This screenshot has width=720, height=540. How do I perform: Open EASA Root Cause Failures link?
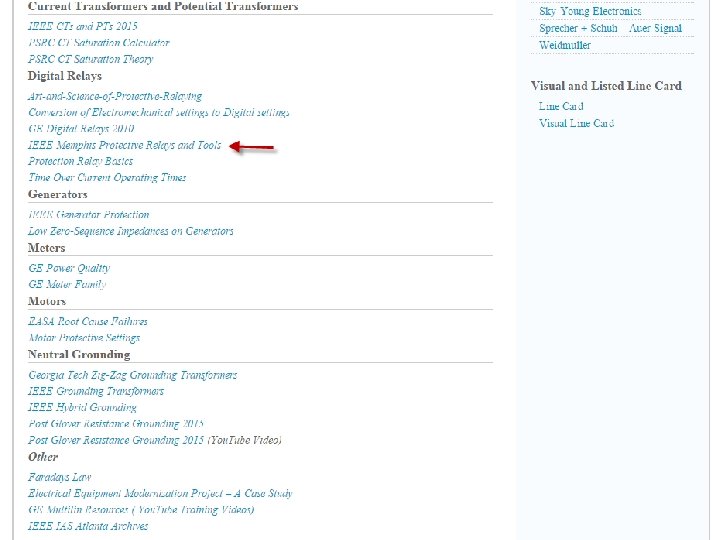coord(88,321)
